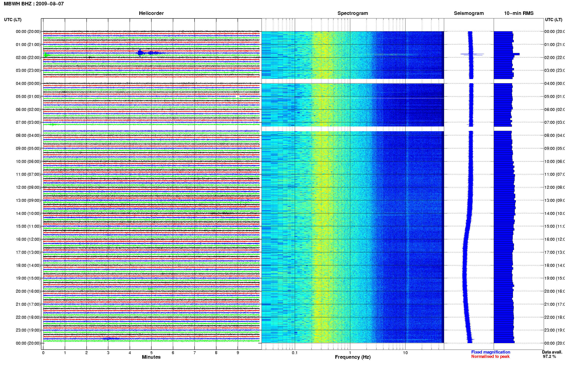This screenshot has width=588, height=368.
Task: Click left axis label 09:00 (05:00)
Action: coord(28,148)
